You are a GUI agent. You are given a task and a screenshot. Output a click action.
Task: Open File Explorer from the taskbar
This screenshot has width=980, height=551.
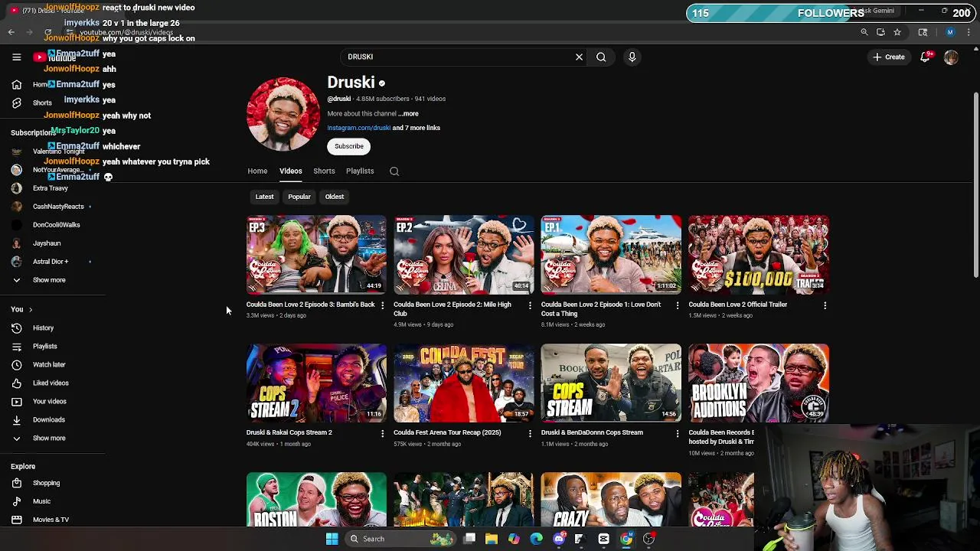492,539
